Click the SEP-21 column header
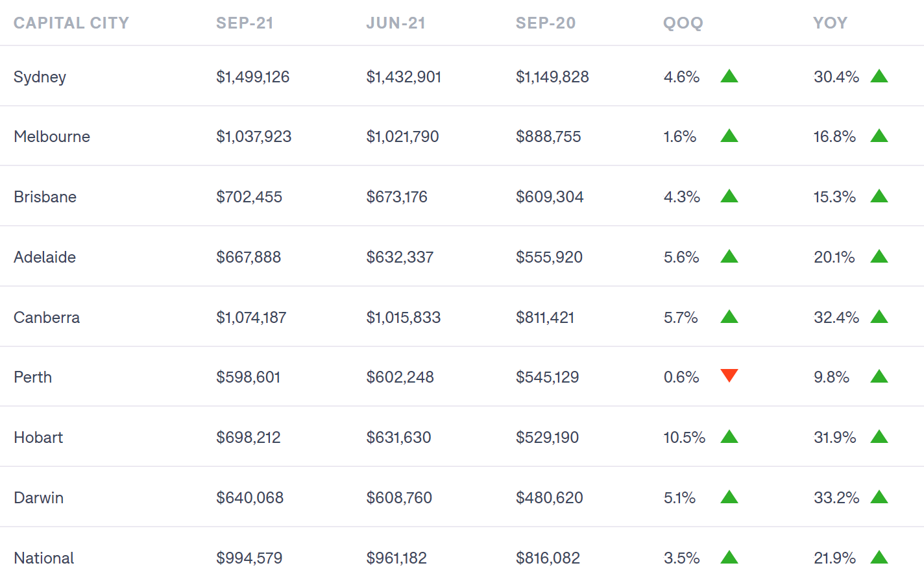924x583 pixels. coord(245,23)
